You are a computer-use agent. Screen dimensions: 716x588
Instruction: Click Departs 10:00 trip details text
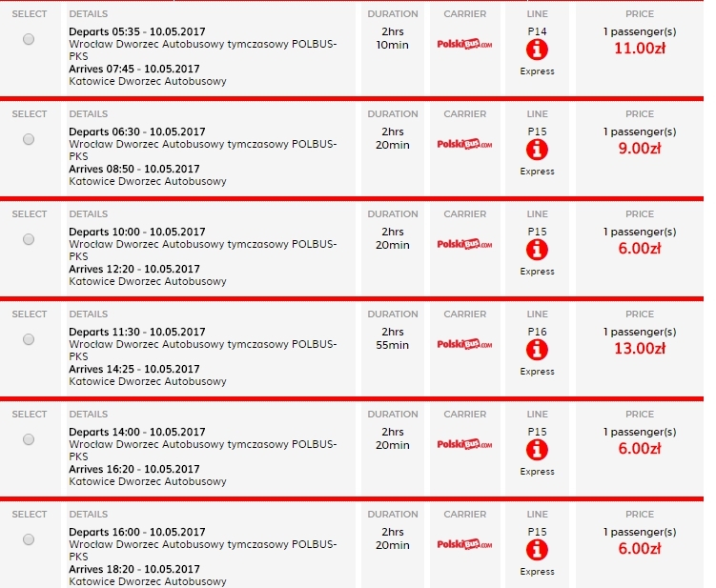point(137,232)
